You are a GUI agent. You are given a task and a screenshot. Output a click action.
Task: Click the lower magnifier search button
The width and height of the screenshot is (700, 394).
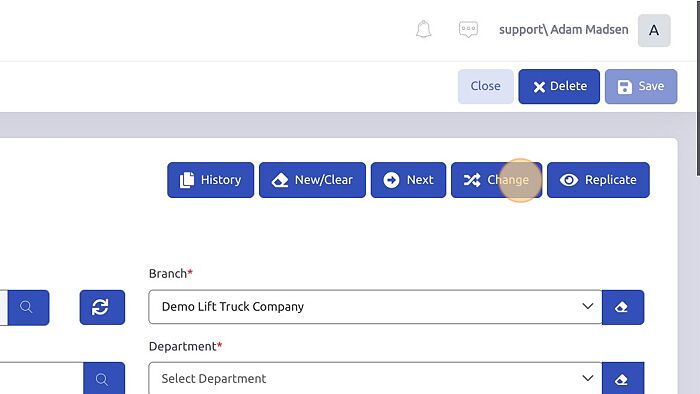click(x=104, y=378)
